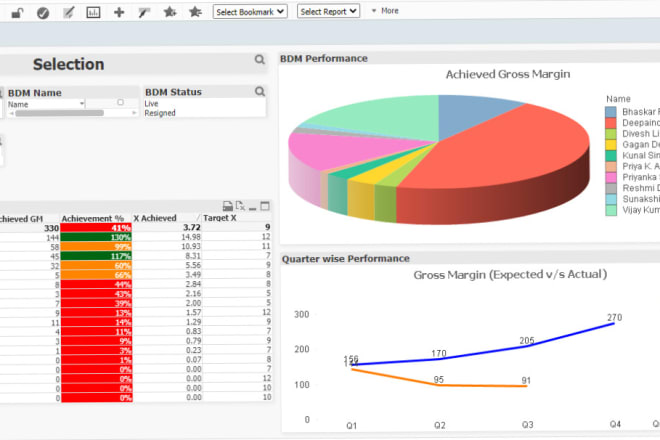Click the highlighter notes toolbar icon

[144, 13]
